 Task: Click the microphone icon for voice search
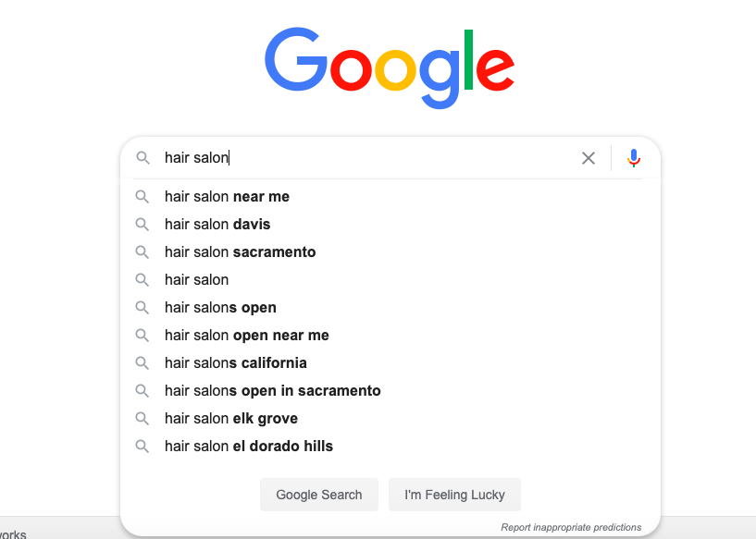[x=633, y=157]
